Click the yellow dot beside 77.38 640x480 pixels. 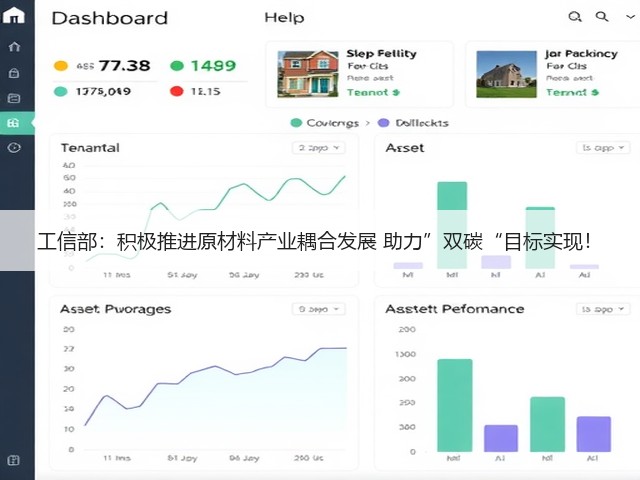pyautogui.click(x=61, y=65)
